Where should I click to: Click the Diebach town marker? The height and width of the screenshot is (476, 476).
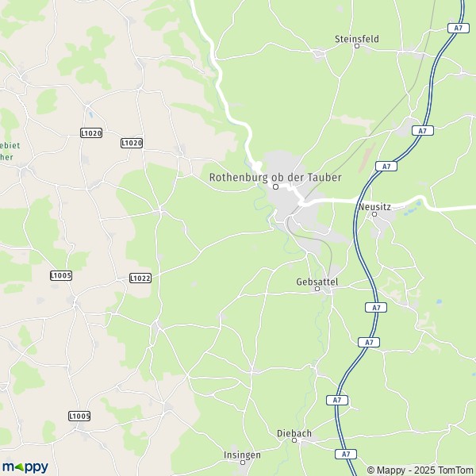pos(294,440)
